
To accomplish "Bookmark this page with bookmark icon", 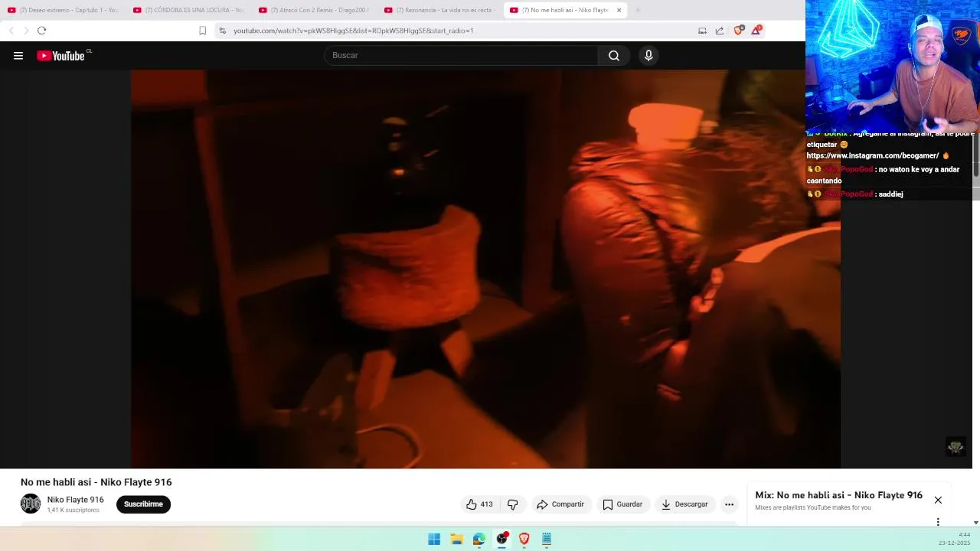I will click(x=202, y=31).
